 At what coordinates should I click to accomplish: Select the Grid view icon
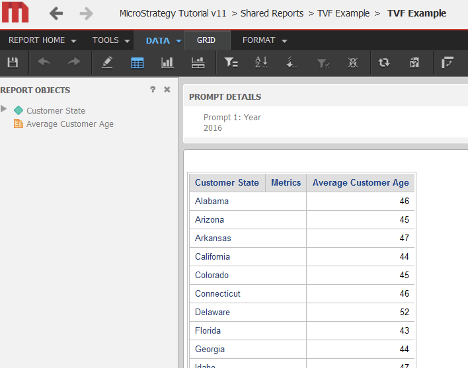pos(137,62)
